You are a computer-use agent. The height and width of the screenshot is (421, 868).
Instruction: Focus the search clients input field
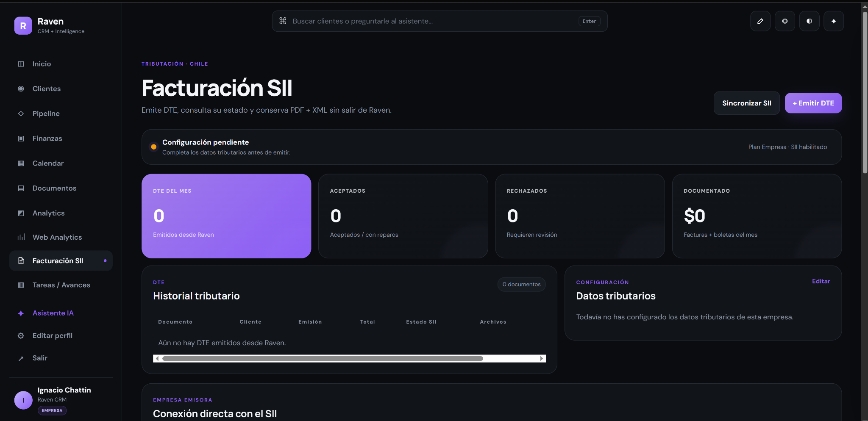point(440,21)
